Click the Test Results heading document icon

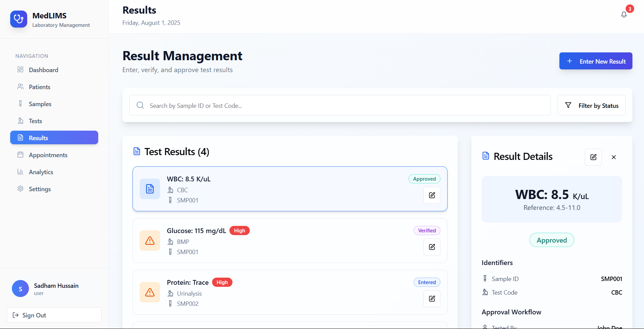click(x=137, y=151)
